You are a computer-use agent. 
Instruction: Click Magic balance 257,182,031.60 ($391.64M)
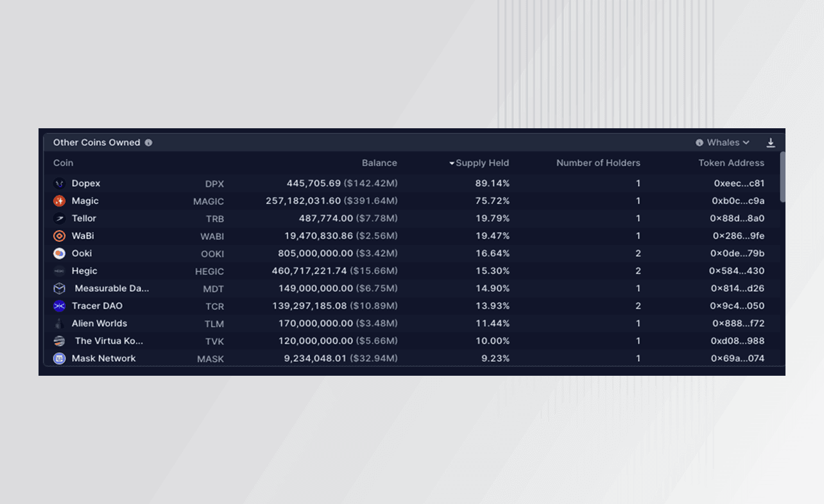click(332, 201)
